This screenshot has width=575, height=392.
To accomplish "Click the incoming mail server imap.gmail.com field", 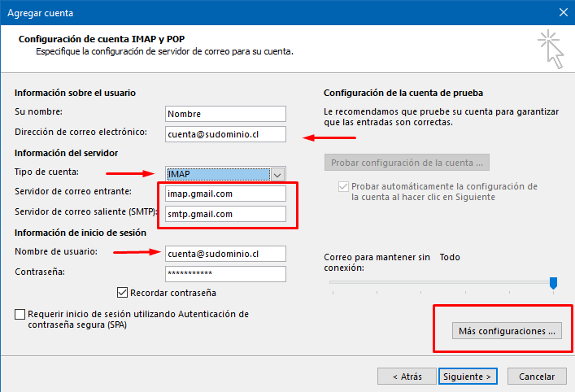I will click(225, 194).
